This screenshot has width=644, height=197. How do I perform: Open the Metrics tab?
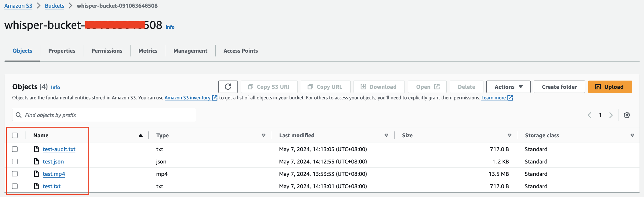point(148,51)
